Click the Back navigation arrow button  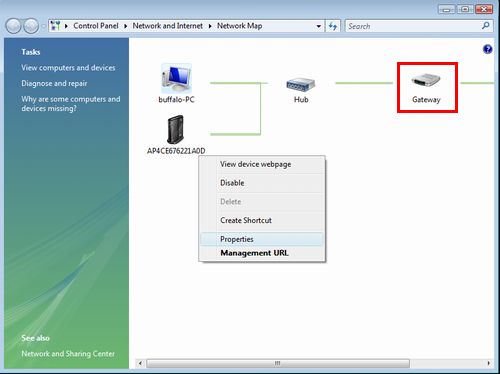click(13, 26)
